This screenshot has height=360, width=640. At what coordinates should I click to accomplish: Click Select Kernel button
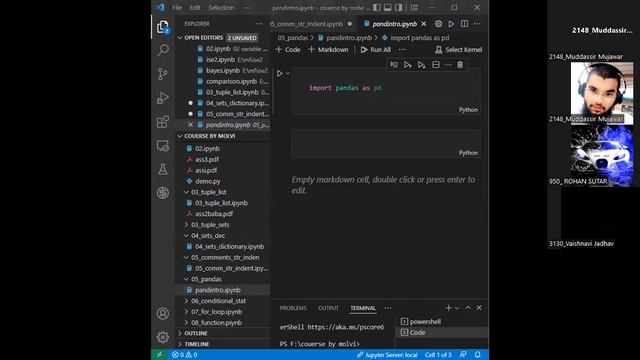click(458, 50)
